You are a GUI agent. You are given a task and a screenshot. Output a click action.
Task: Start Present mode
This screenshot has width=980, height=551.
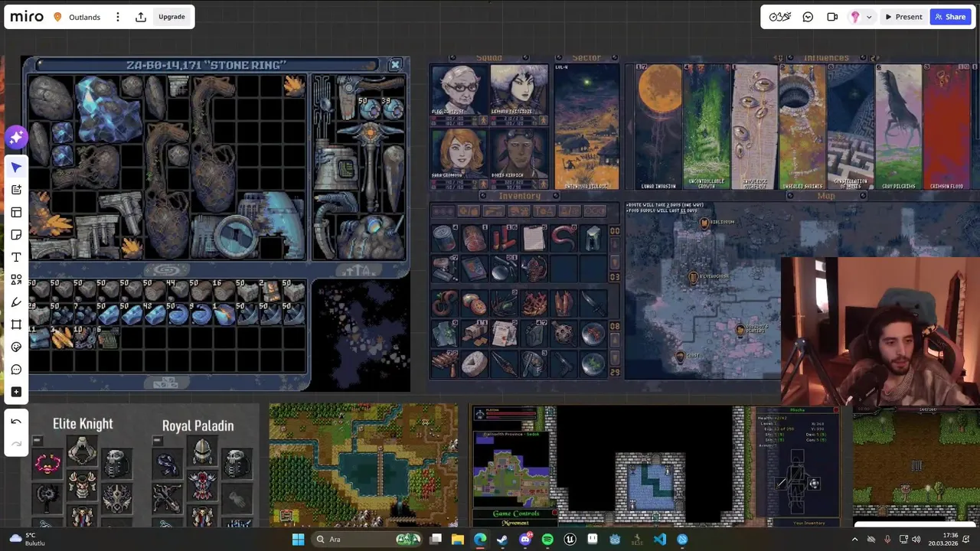point(903,17)
